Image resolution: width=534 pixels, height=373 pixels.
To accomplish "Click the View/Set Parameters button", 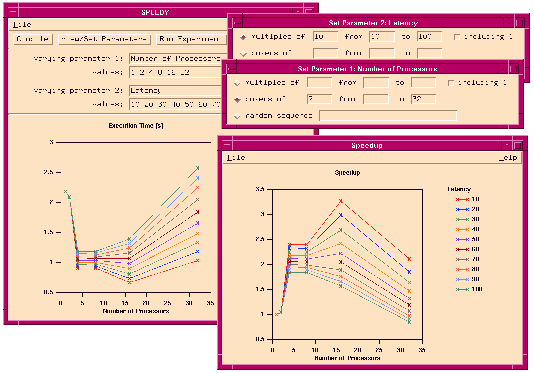I will pyautogui.click(x=105, y=39).
